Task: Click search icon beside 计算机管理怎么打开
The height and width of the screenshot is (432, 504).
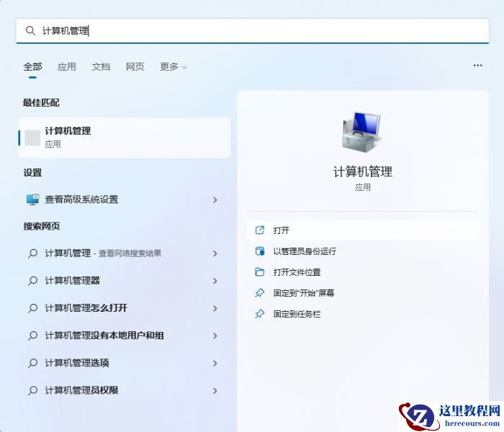Action: (32, 308)
